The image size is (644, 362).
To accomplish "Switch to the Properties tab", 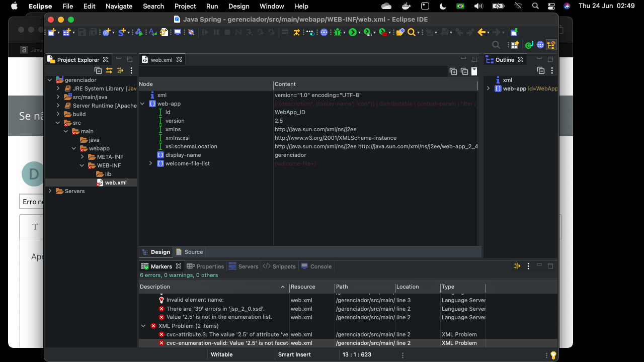I will pos(205,266).
